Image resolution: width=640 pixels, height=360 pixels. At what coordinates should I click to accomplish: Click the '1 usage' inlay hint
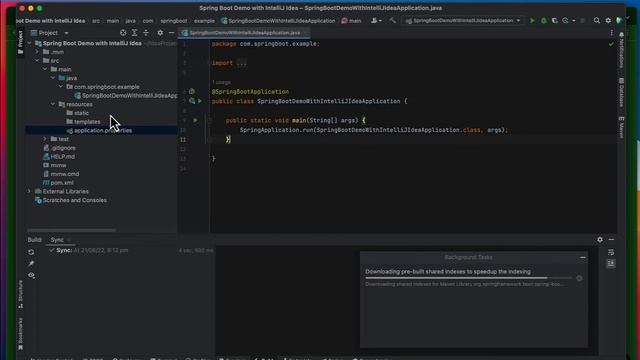pos(221,82)
